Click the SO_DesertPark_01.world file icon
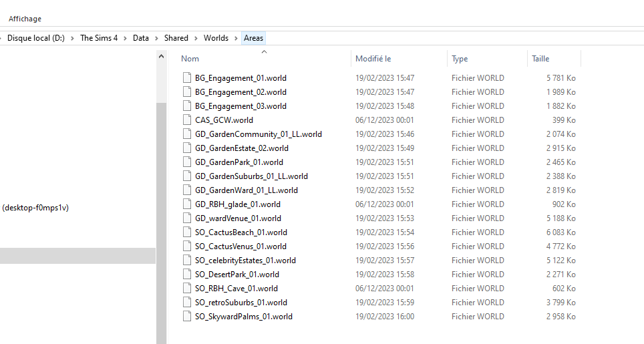This screenshot has width=644, height=344. pyautogui.click(x=187, y=275)
